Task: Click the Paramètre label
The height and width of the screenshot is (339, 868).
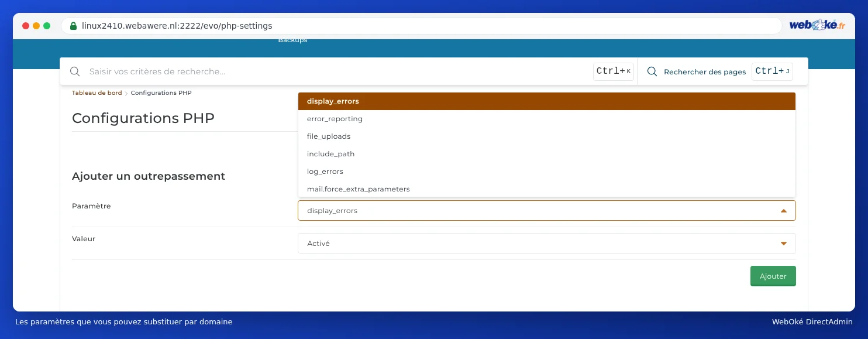Action: 91,206
